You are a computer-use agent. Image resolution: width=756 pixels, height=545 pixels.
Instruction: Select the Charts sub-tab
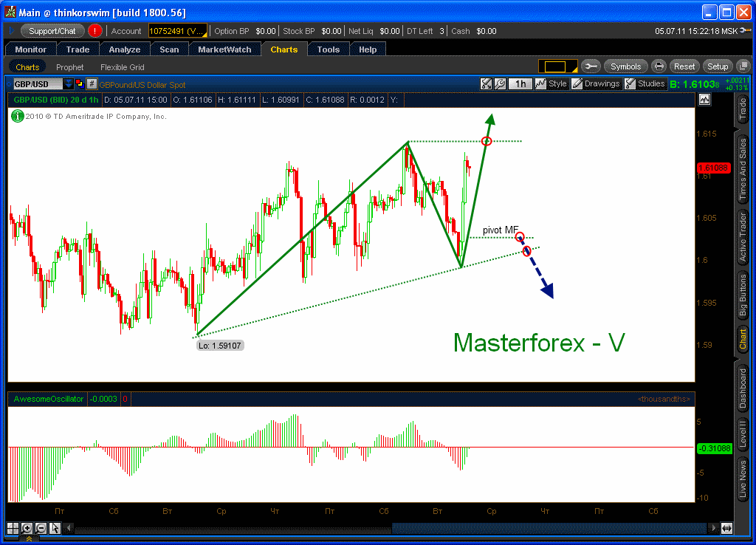tap(27, 67)
